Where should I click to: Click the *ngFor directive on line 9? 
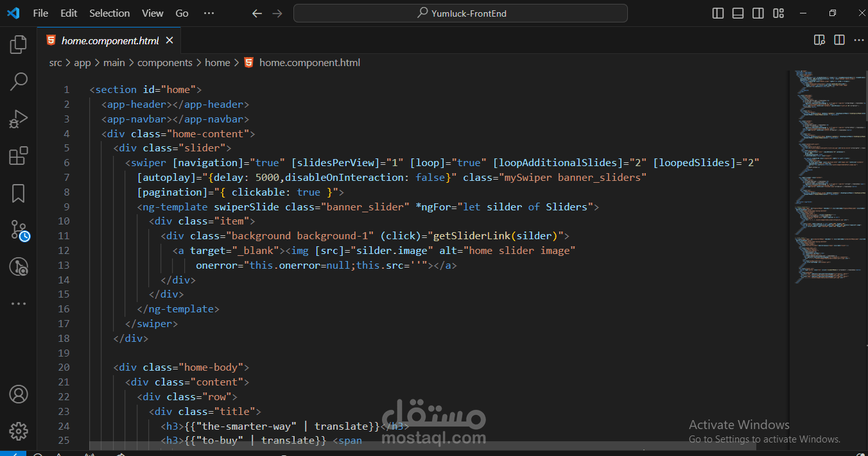[x=433, y=207]
